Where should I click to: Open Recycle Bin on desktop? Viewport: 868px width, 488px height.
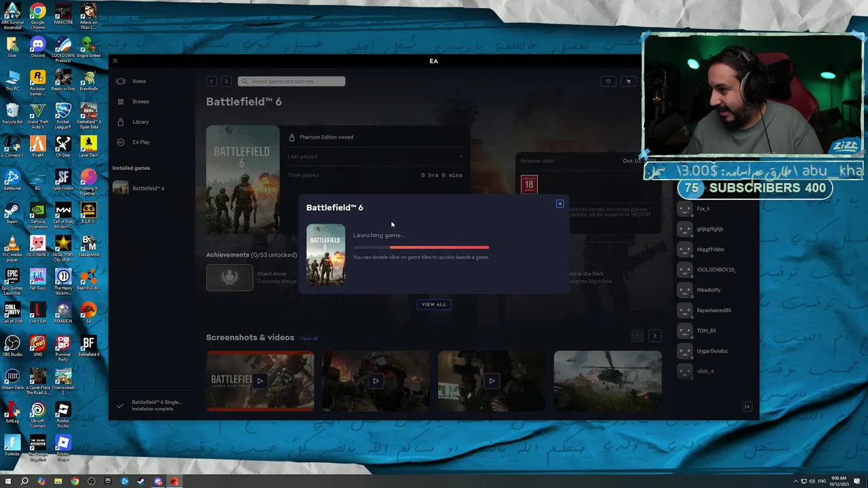pos(12,114)
